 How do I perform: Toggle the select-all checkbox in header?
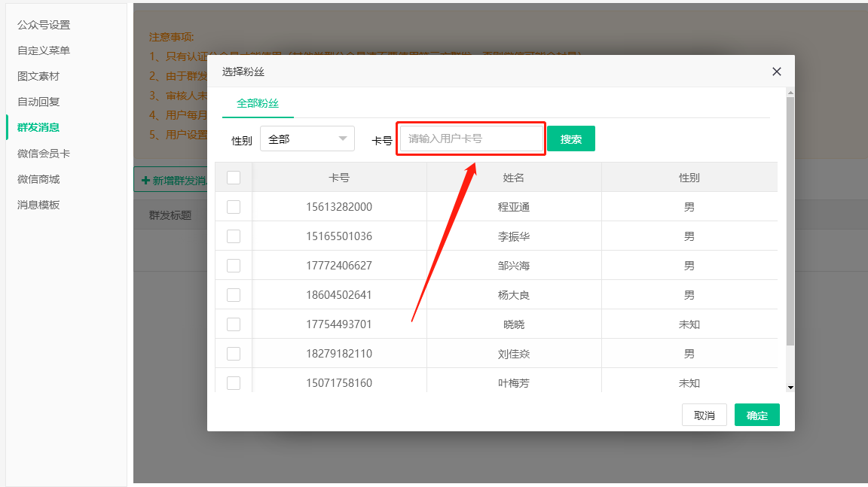click(234, 178)
